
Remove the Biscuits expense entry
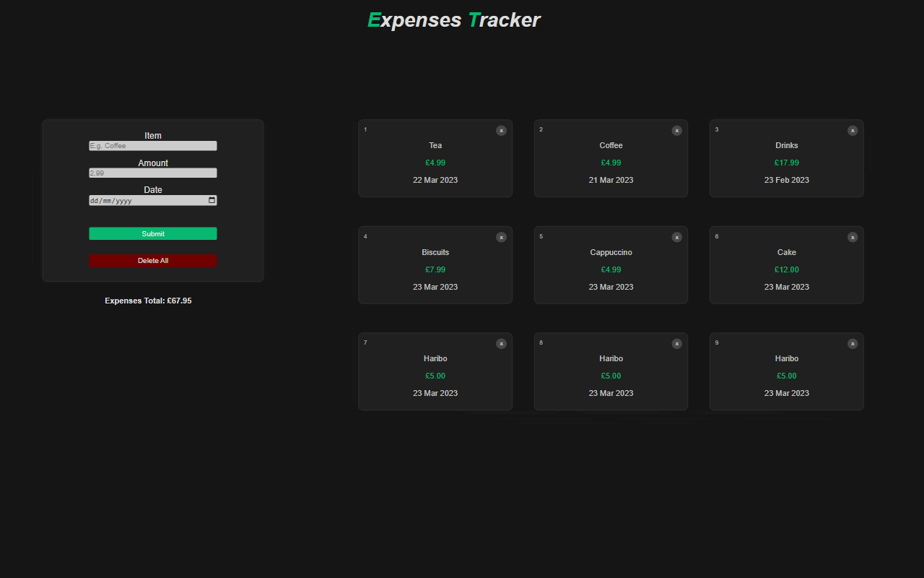click(501, 237)
